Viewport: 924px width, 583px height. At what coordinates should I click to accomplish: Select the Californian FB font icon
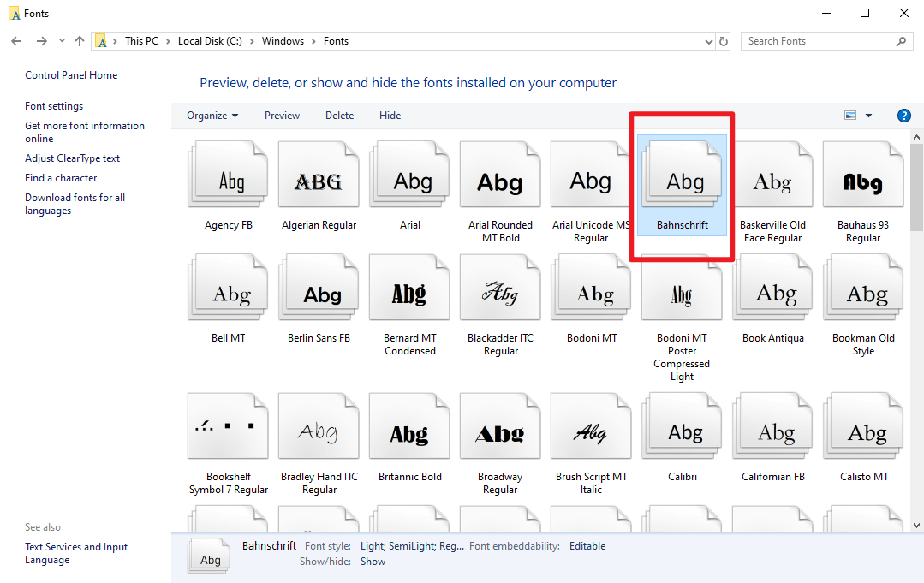click(x=772, y=426)
